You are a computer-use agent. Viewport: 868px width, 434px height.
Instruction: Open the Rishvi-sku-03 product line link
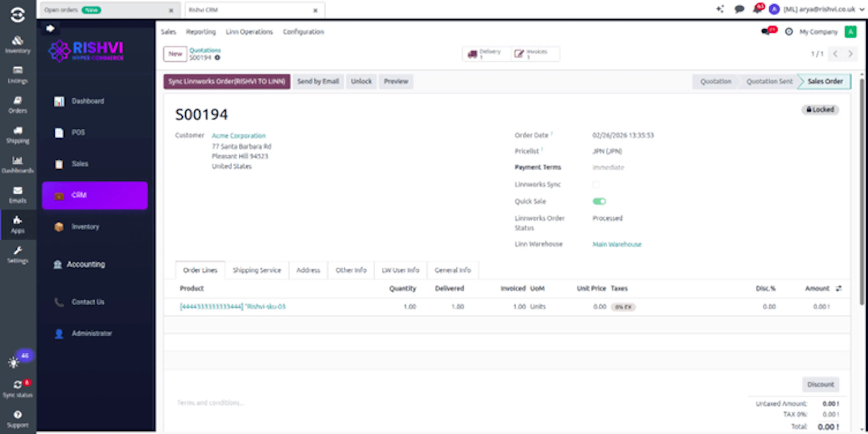tap(233, 307)
